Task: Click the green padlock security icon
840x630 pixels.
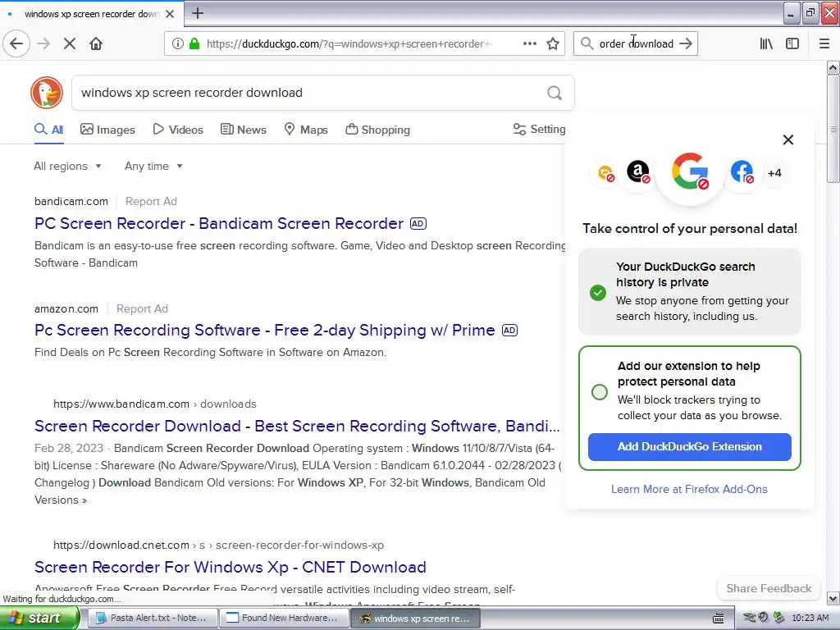Action: [x=194, y=44]
